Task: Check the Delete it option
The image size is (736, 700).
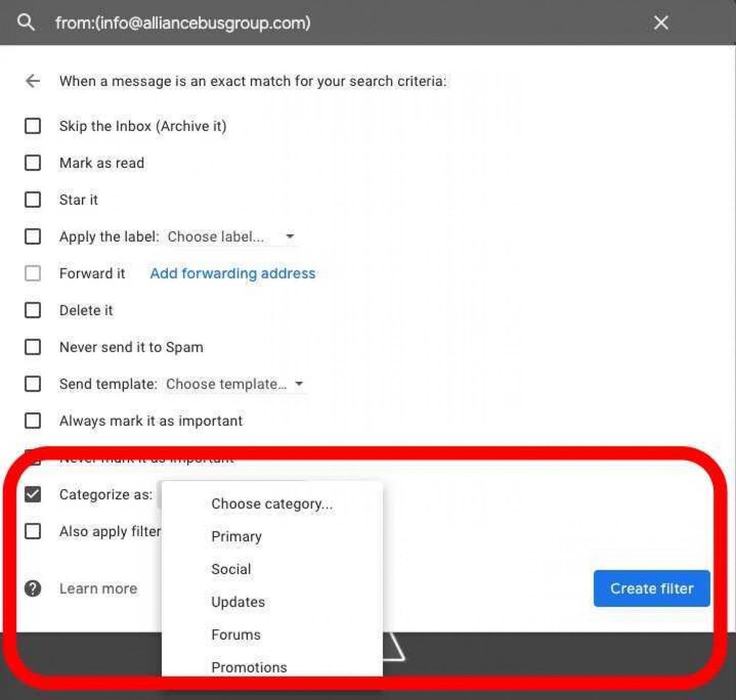Action: (32, 310)
